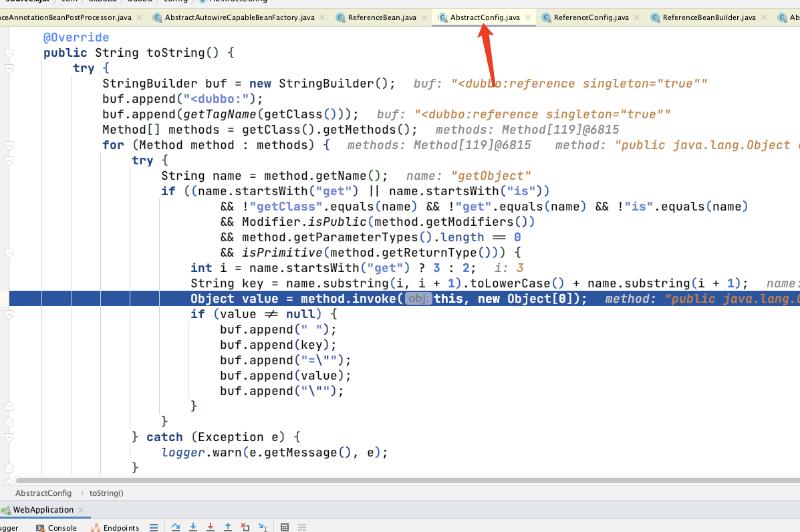Click the Modifier.isPublic call
This screenshot has height=532, width=800.
pyautogui.click(x=304, y=222)
